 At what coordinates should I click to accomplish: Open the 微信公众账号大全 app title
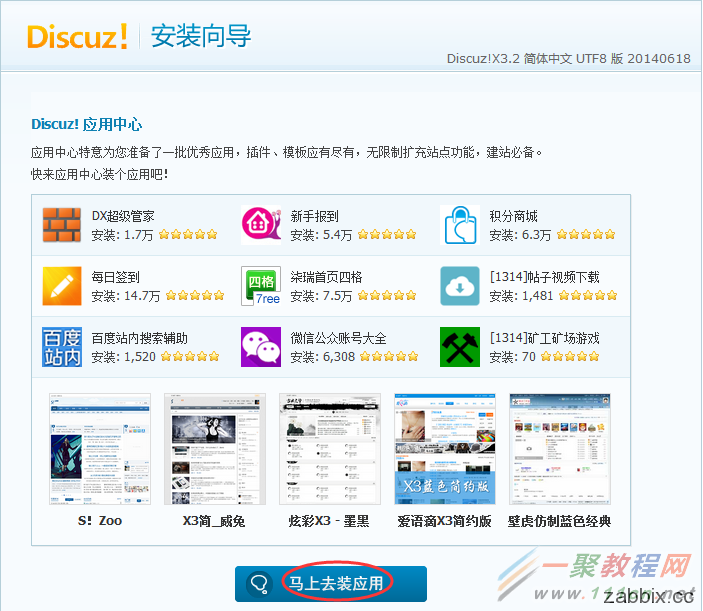click(338, 338)
